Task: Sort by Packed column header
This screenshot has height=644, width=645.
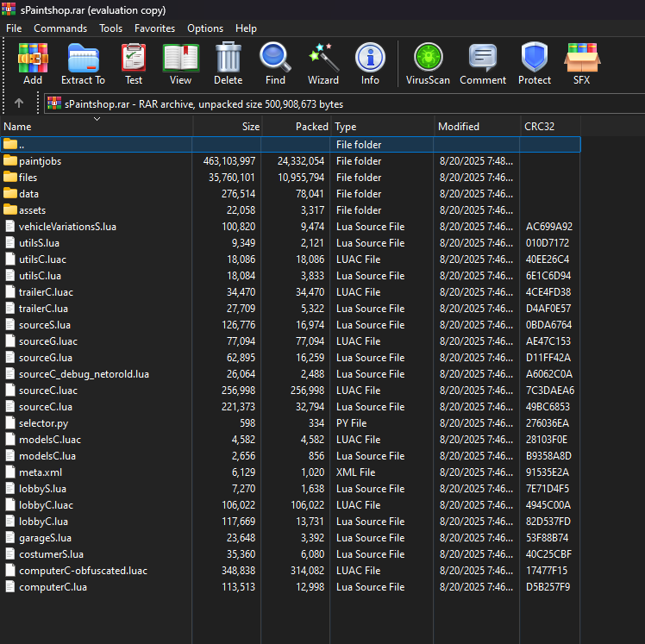Action: pos(296,127)
